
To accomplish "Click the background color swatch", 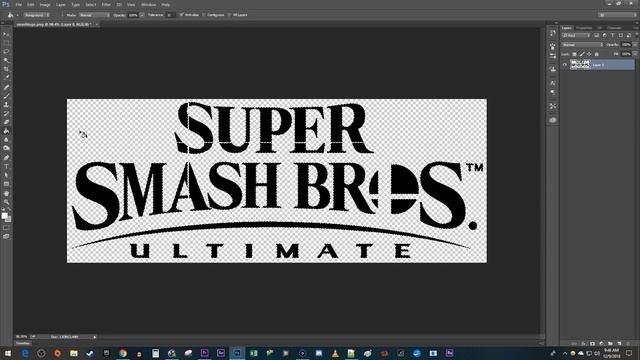I will coord(8,219).
